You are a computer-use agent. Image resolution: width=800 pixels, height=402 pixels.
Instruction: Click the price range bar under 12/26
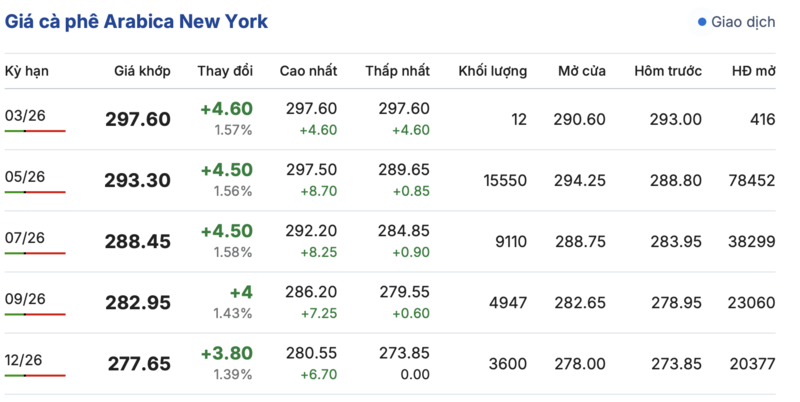35,375
